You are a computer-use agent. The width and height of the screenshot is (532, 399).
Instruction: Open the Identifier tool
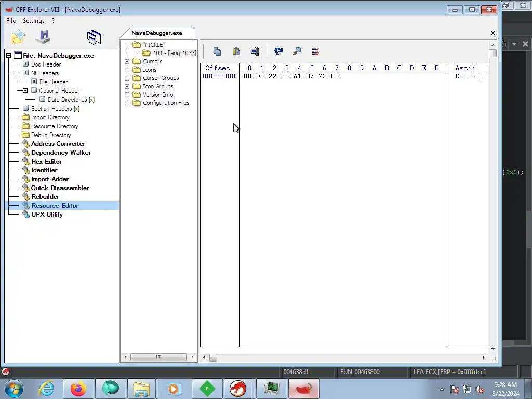point(44,170)
